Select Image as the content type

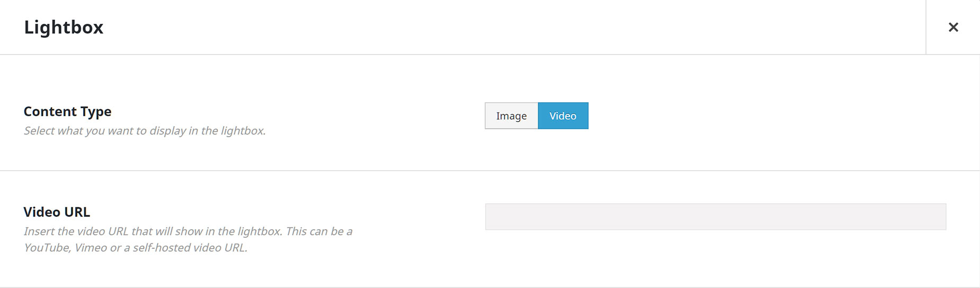(x=511, y=116)
